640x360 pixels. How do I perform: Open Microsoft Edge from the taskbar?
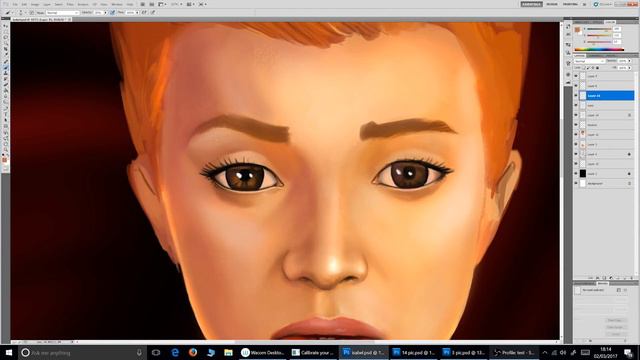click(175, 352)
